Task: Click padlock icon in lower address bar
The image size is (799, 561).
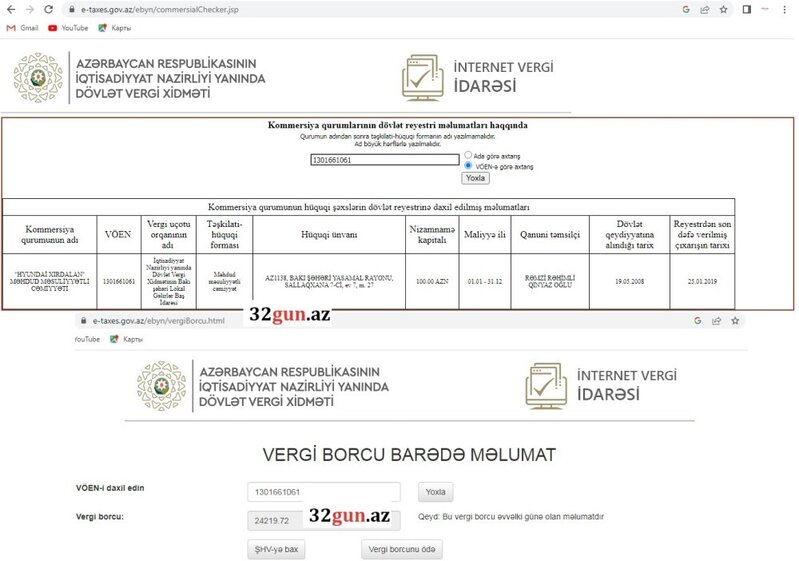Action: pyautogui.click(x=83, y=320)
